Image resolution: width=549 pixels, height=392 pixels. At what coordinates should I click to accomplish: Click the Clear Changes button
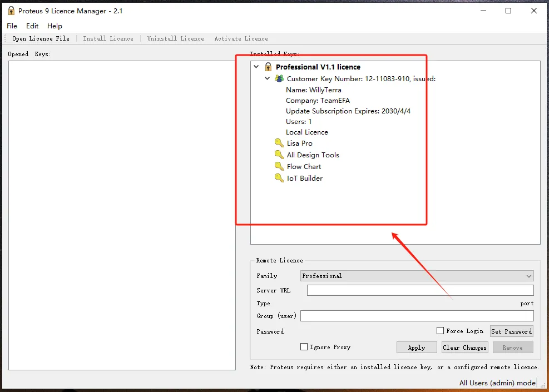tap(464, 347)
